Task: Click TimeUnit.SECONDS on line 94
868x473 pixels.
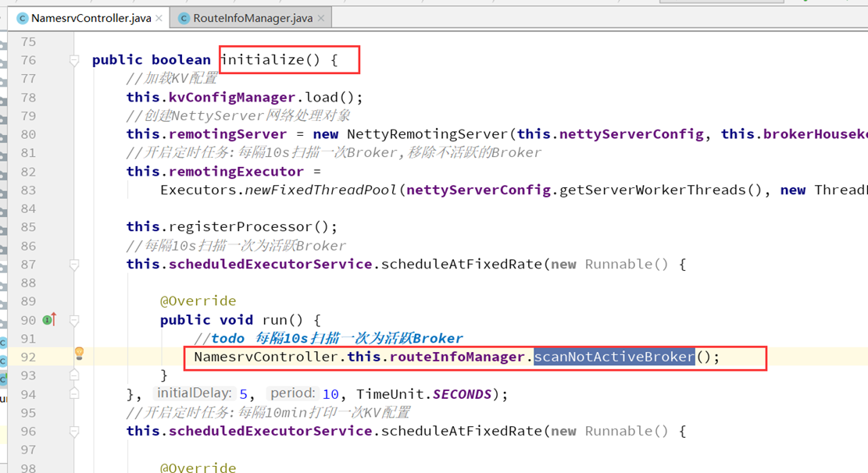Action: 423,394
